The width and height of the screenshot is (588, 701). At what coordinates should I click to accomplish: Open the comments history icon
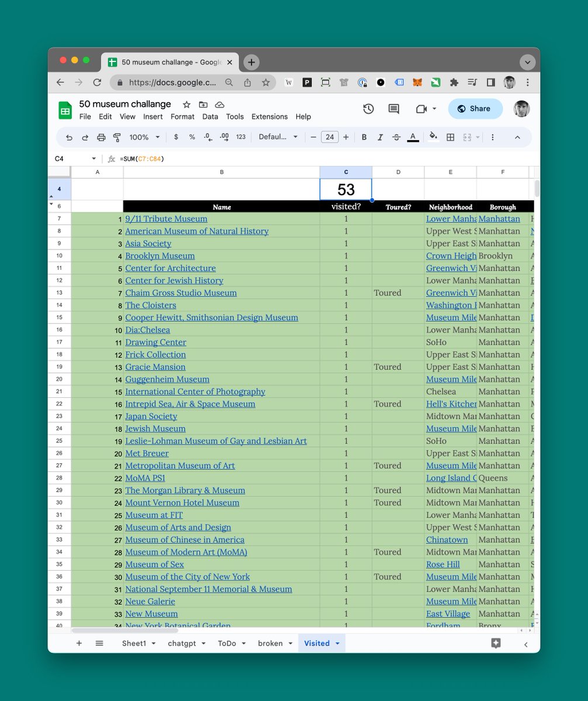point(394,109)
